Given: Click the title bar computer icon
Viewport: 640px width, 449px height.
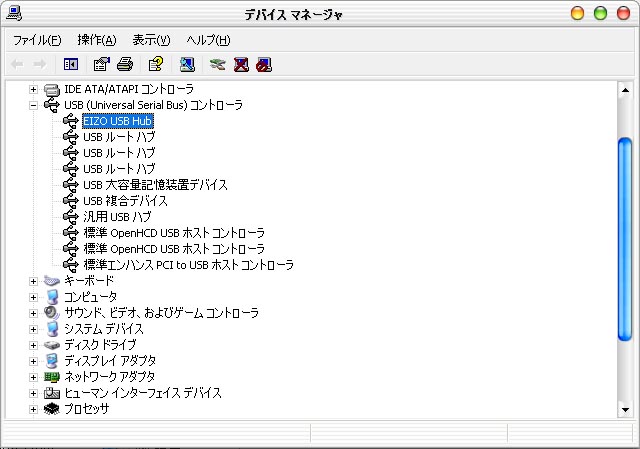Looking at the screenshot, I should [14, 13].
